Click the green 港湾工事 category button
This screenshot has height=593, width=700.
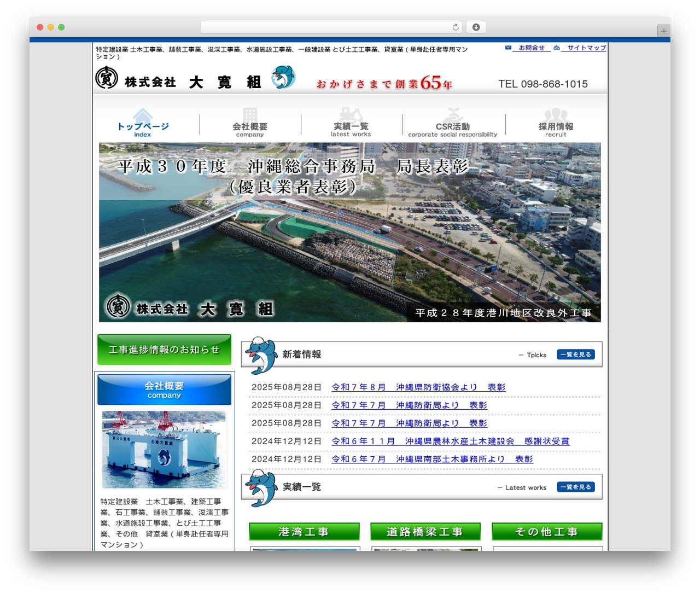coord(304,532)
